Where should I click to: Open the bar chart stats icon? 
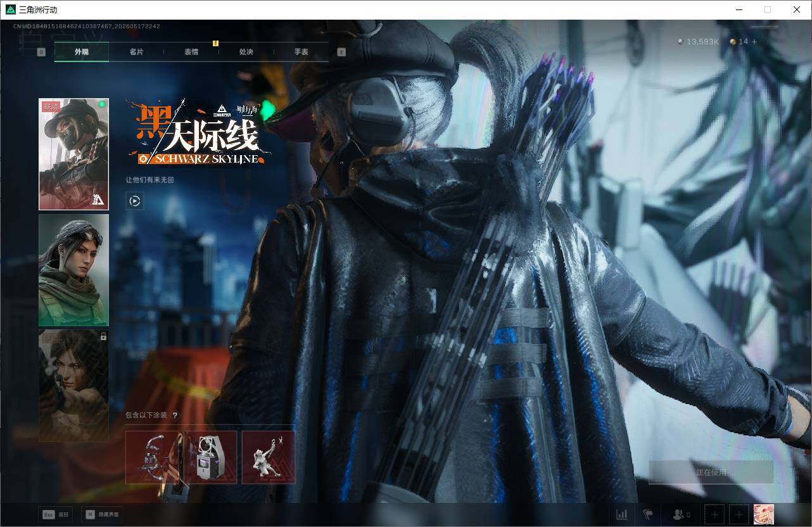click(x=622, y=514)
